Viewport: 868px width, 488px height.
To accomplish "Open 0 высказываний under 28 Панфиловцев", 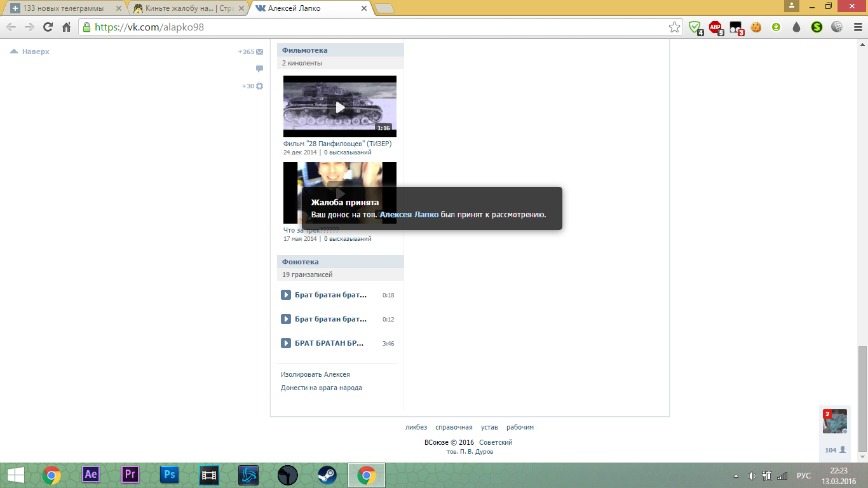I will point(348,152).
